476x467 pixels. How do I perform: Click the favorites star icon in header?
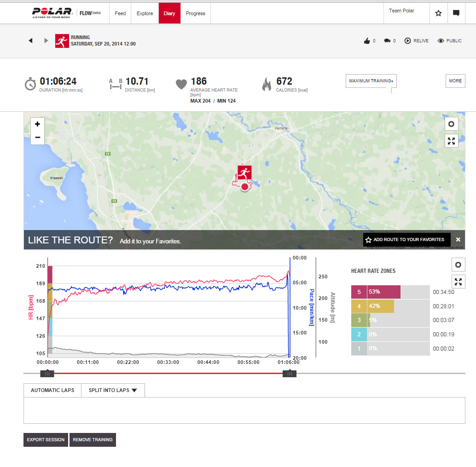(438, 13)
